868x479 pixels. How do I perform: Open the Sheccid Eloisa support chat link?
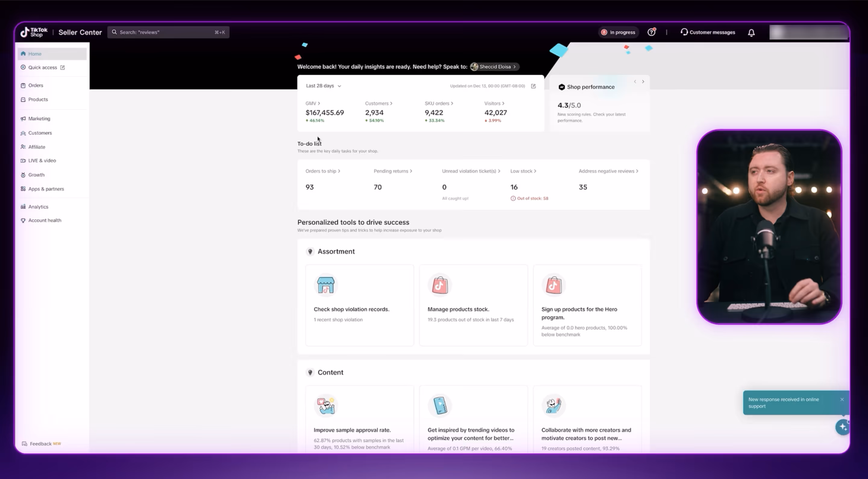coord(495,67)
